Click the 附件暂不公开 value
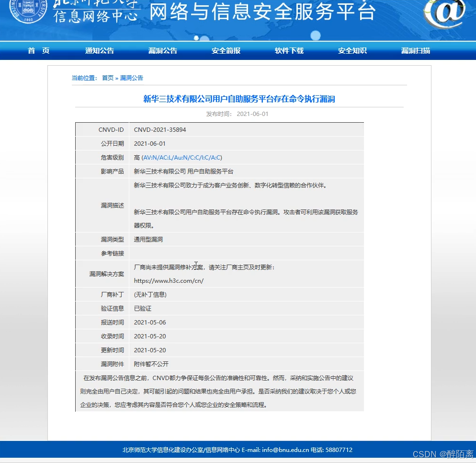The image size is (476, 463). pos(151,364)
